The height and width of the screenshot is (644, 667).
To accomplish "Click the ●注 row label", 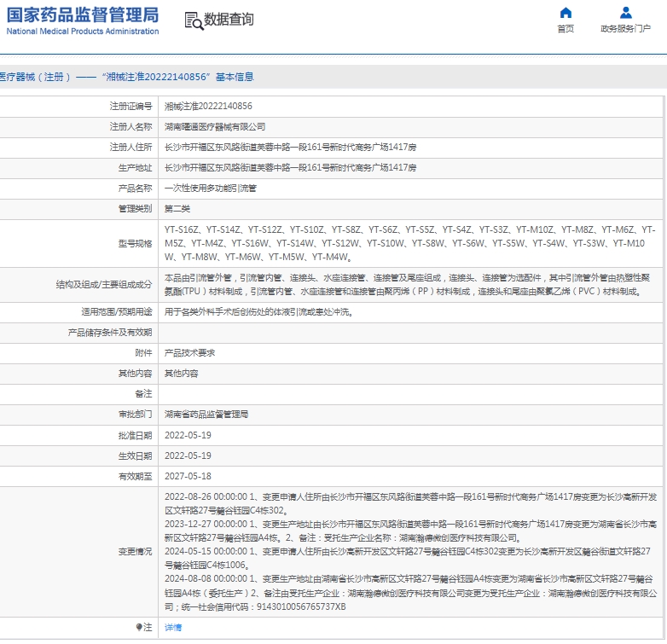I will point(144,627).
